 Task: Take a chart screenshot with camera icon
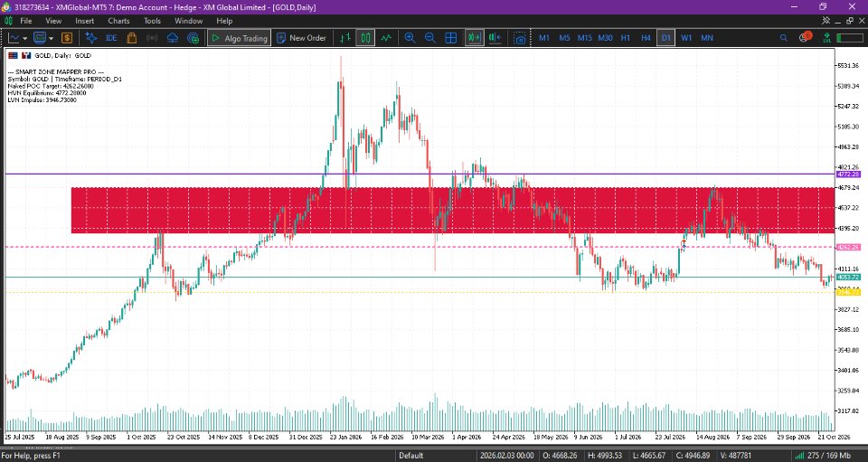pos(520,38)
